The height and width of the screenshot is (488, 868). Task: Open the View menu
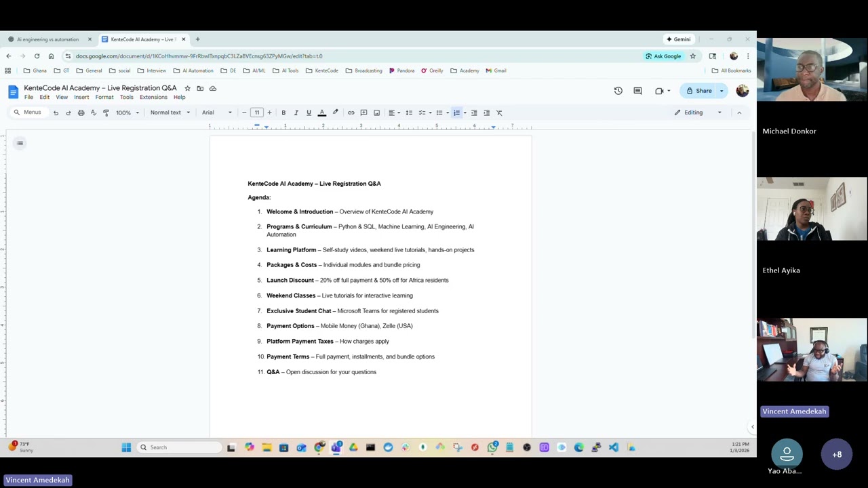click(x=62, y=97)
